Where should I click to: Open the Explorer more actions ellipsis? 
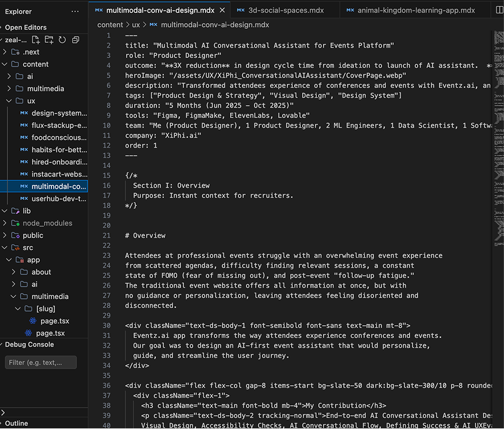pos(75,12)
